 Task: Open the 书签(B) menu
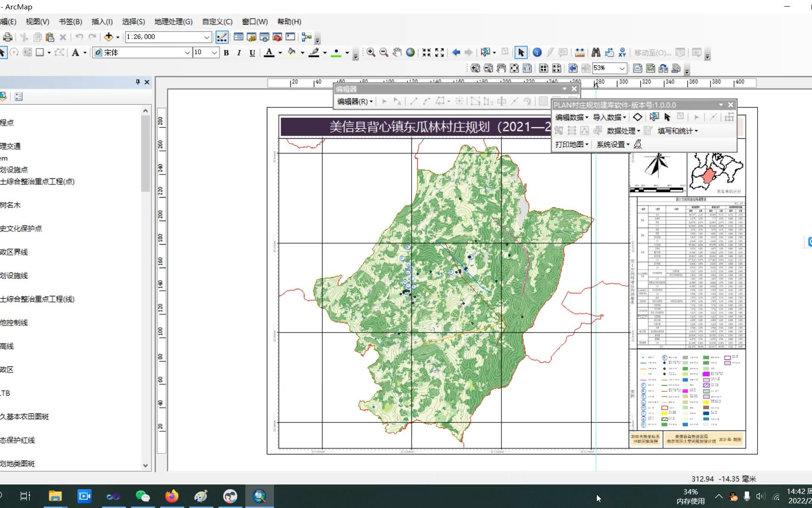coord(70,22)
